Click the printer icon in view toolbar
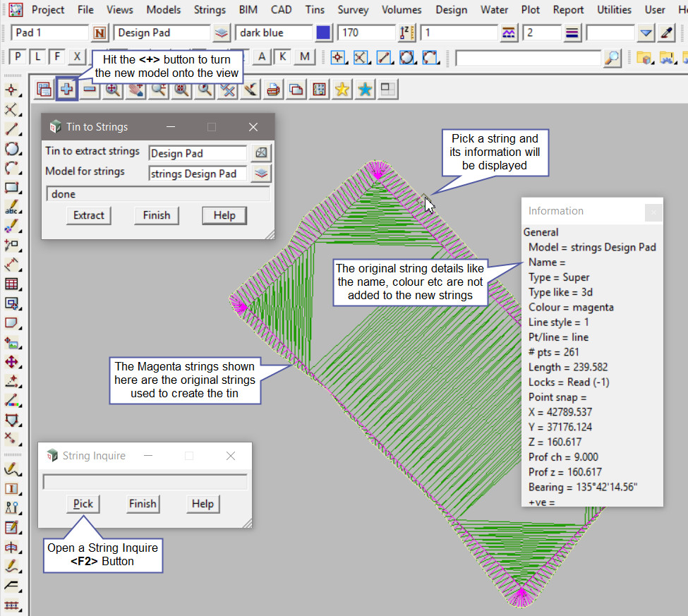Viewport: 688px width, 616px height. tap(273, 90)
